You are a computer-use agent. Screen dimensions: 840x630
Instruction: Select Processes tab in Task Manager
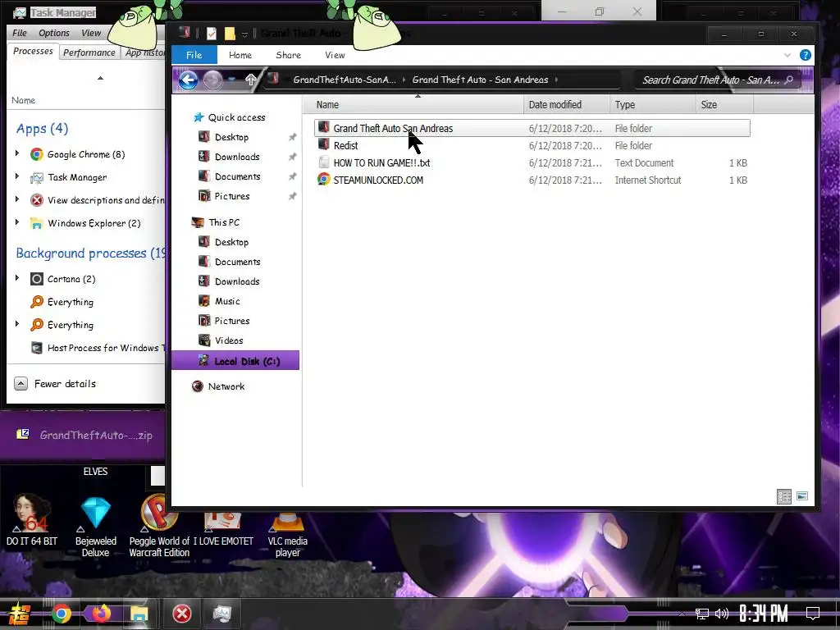click(33, 52)
